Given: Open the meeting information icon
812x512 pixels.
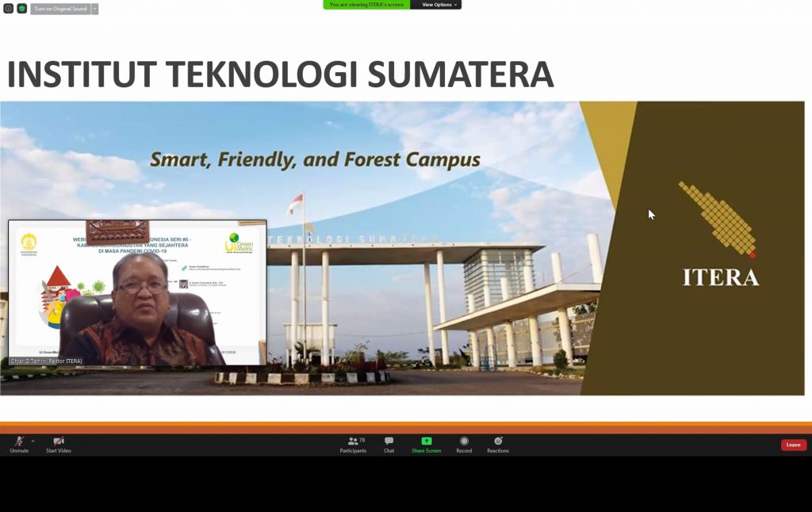Looking at the screenshot, I should [8, 9].
